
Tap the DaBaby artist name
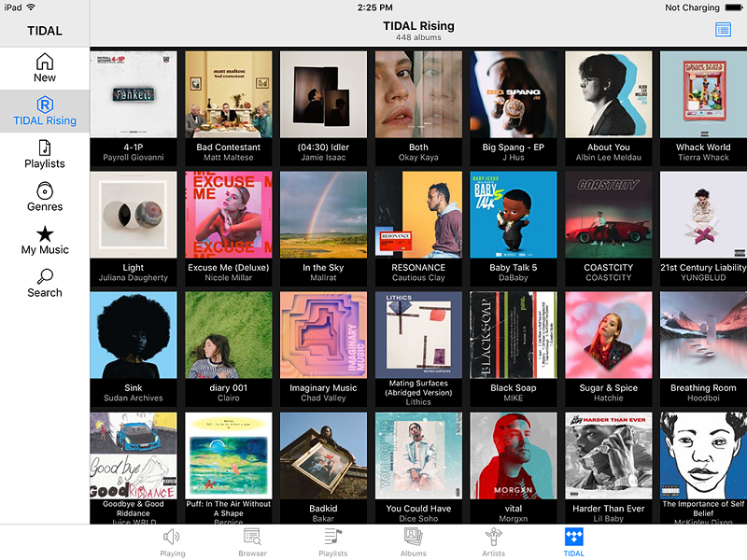point(514,278)
